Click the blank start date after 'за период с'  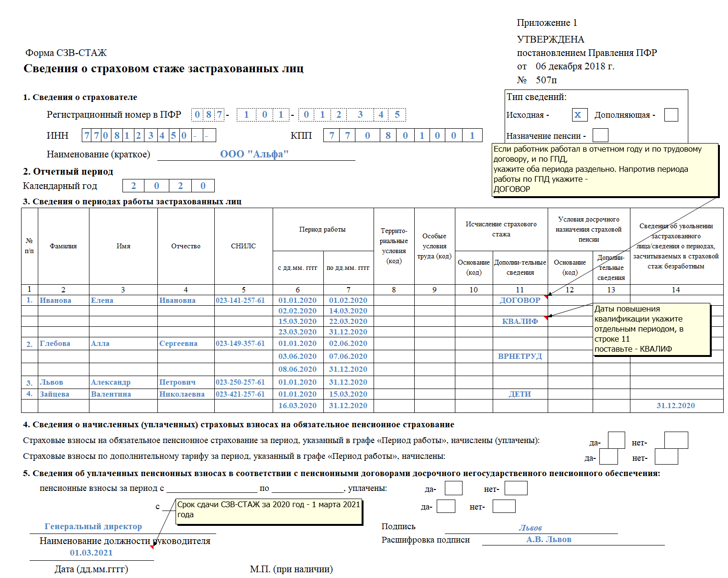212,488
